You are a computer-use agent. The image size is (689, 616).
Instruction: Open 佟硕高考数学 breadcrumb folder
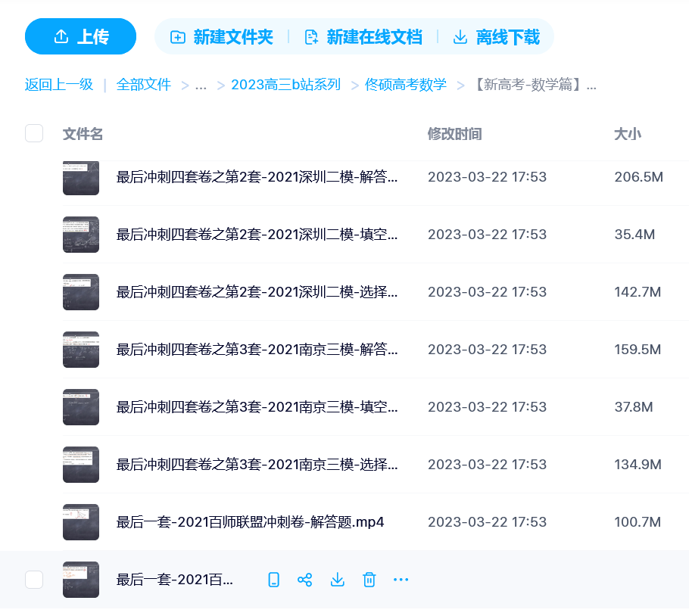pos(406,85)
